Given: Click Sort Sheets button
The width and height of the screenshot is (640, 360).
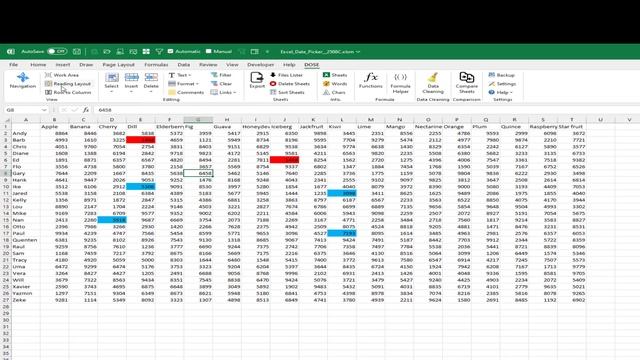Looking at the screenshot, I should [287, 92].
